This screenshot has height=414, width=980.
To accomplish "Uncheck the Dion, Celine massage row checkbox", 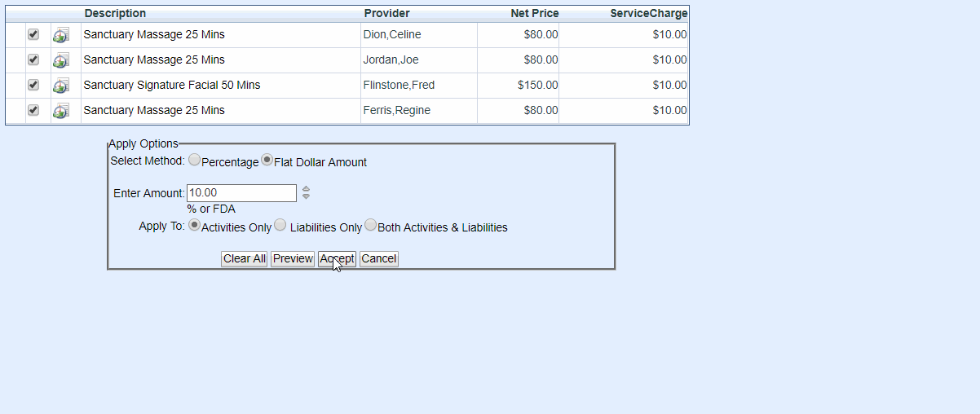I will (x=33, y=34).
